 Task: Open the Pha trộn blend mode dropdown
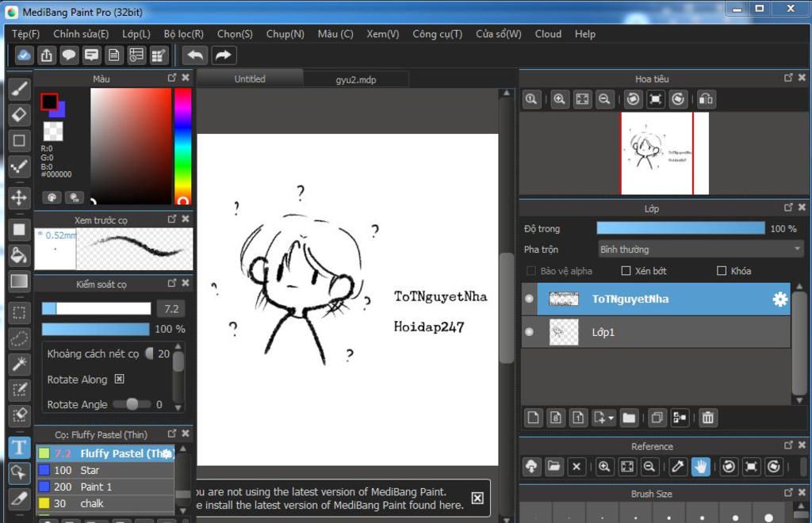700,250
